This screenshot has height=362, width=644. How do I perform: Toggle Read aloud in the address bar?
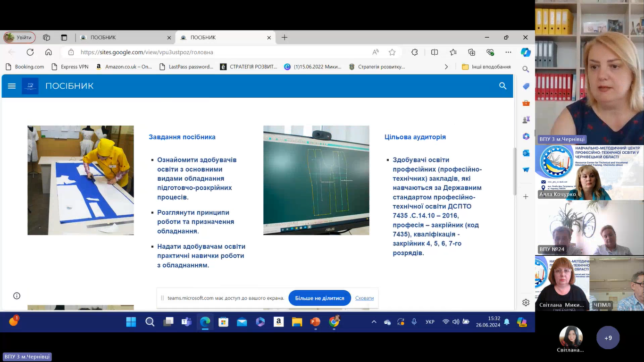(x=376, y=52)
